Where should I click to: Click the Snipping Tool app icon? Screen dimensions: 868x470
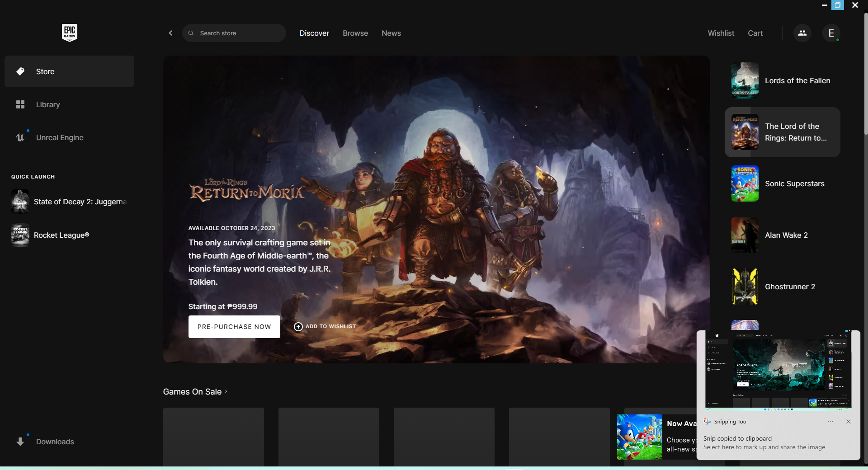tap(707, 422)
